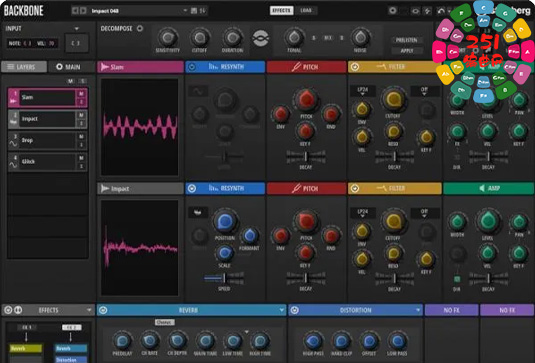The height and width of the screenshot is (363, 535).
Task: Click the Predelay knob in Reverb
Action: pos(122,341)
